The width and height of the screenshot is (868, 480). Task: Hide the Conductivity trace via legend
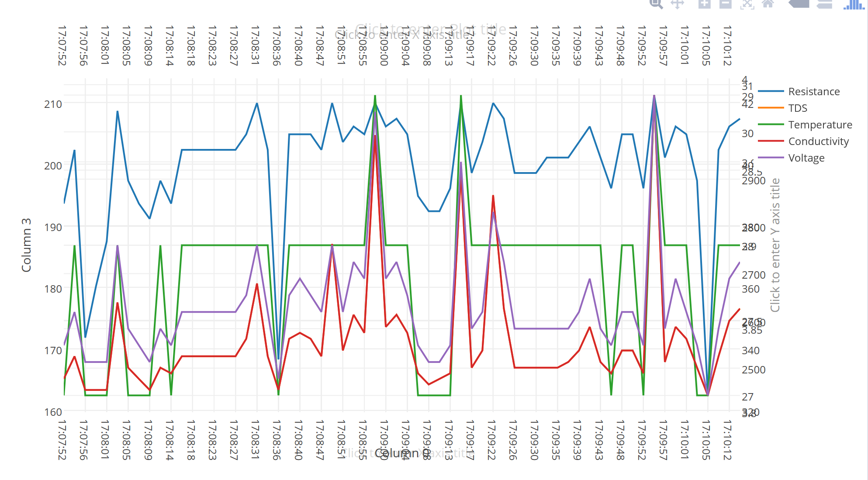click(x=818, y=142)
